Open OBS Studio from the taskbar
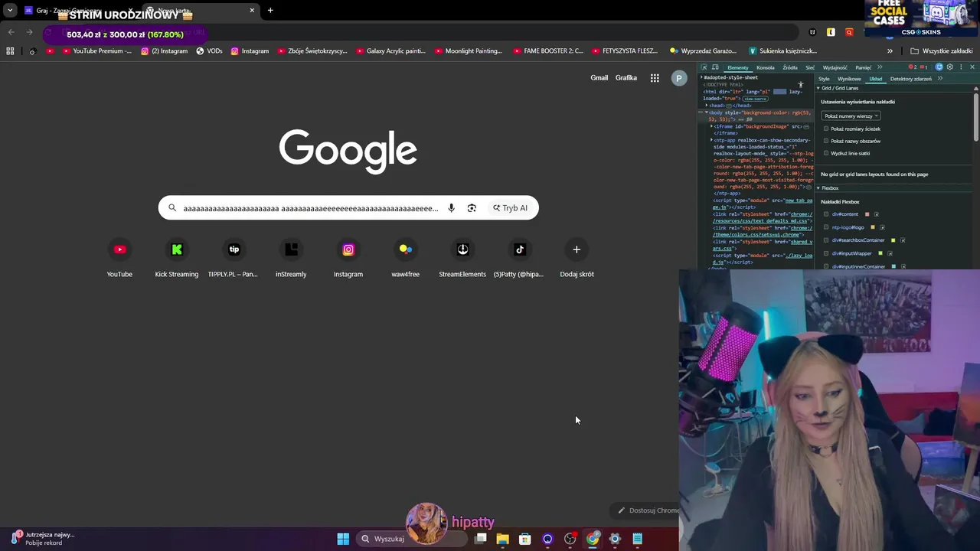Image resolution: width=980 pixels, height=551 pixels. point(570,539)
